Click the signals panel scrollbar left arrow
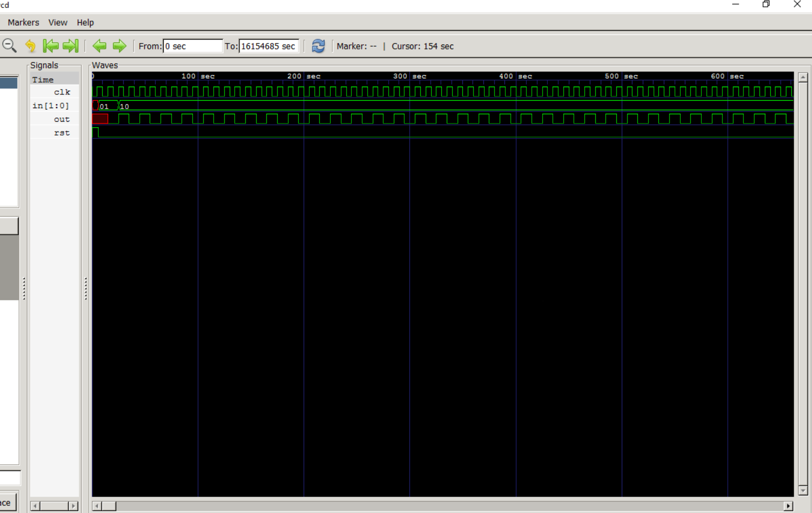Viewport: 812px width, 513px height. tap(35, 505)
